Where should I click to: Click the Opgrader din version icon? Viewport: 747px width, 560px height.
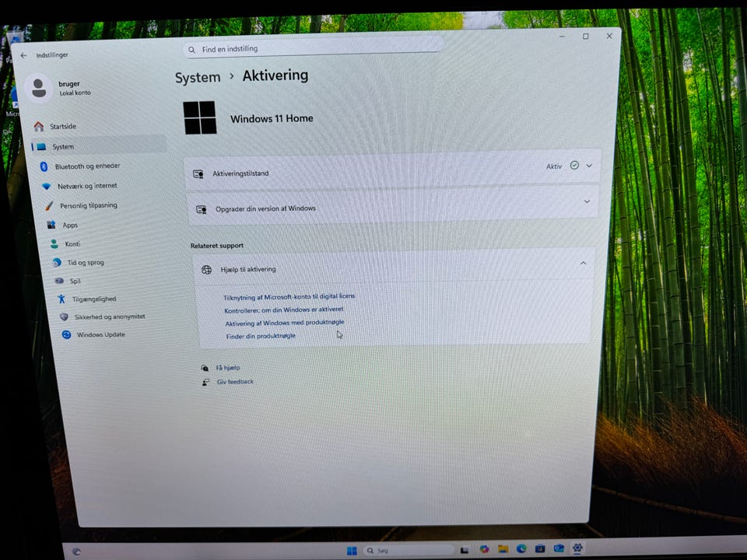point(201,209)
